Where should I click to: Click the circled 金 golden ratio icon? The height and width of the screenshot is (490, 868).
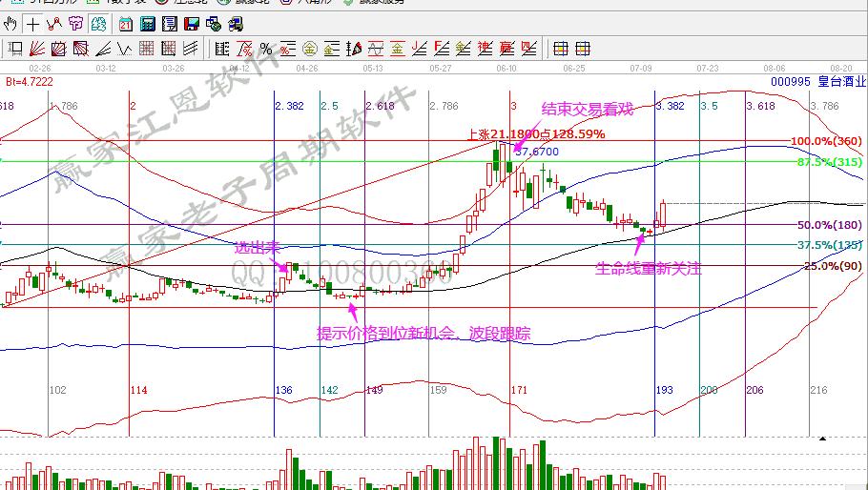click(x=309, y=49)
